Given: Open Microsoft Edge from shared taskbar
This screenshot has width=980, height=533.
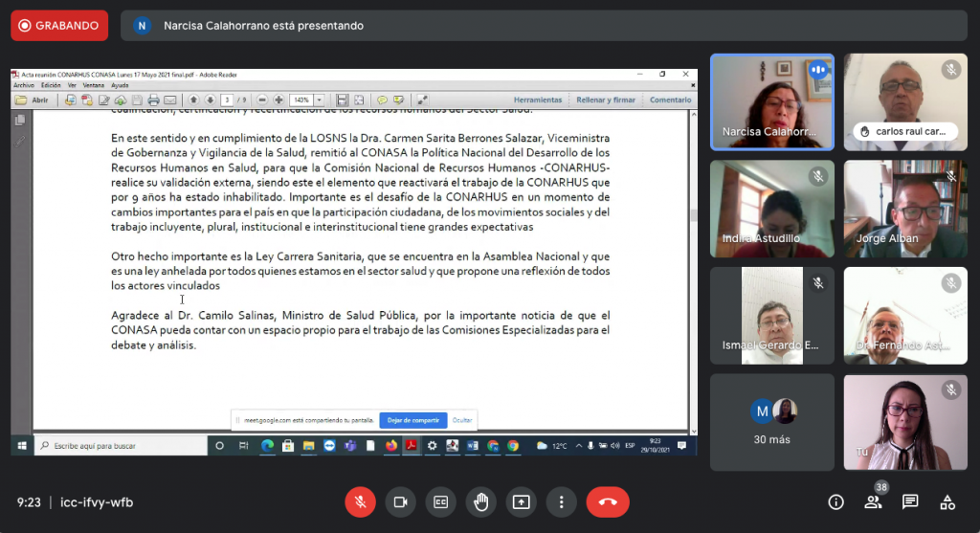Looking at the screenshot, I should tap(268, 446).
